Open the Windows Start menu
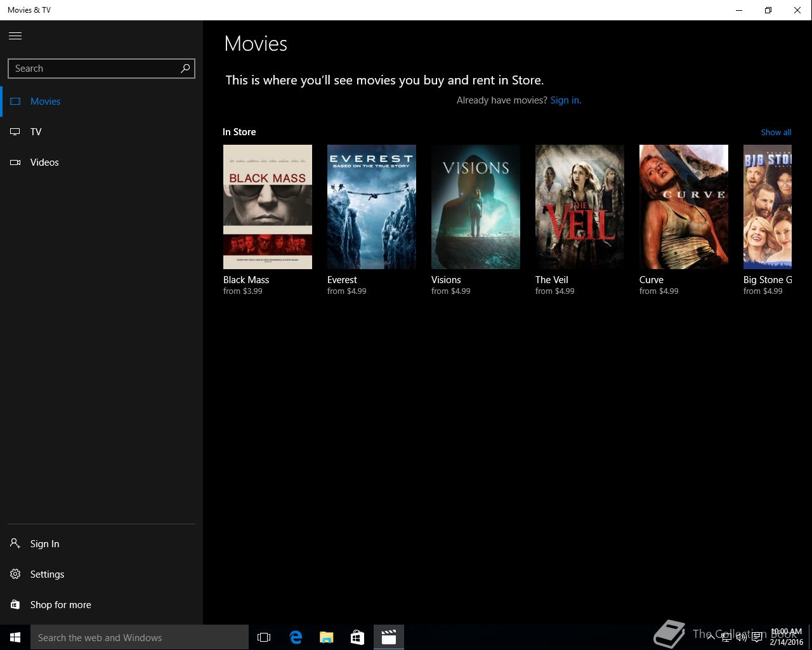 click(x=15, y=637)
